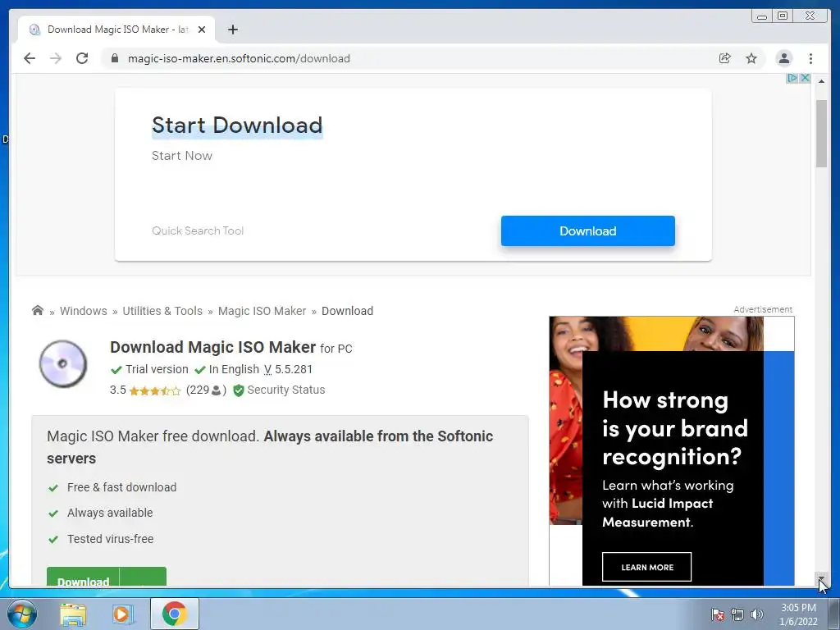Click the Security Status shield

click(x=239, y=390)
